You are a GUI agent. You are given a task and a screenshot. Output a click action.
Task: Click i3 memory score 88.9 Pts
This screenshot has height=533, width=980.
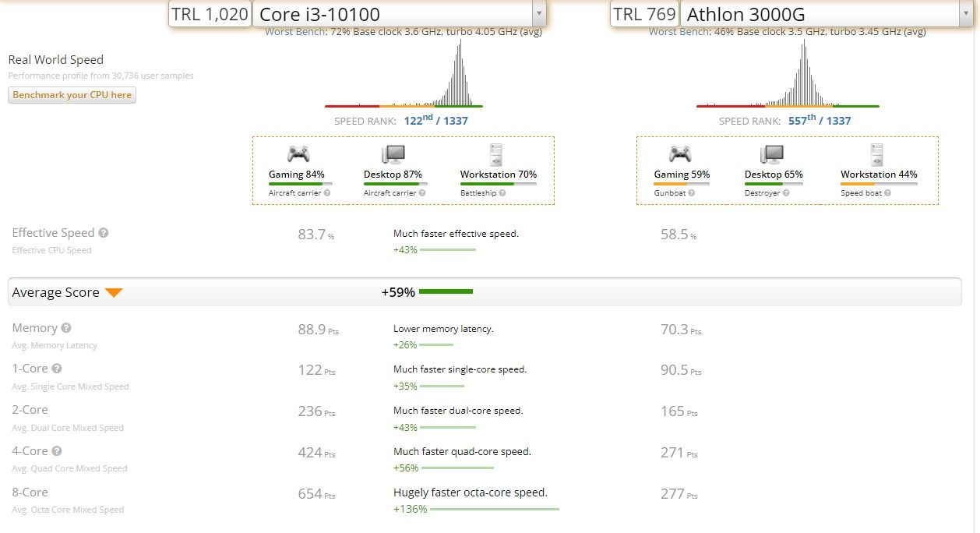tap(318, 330)
